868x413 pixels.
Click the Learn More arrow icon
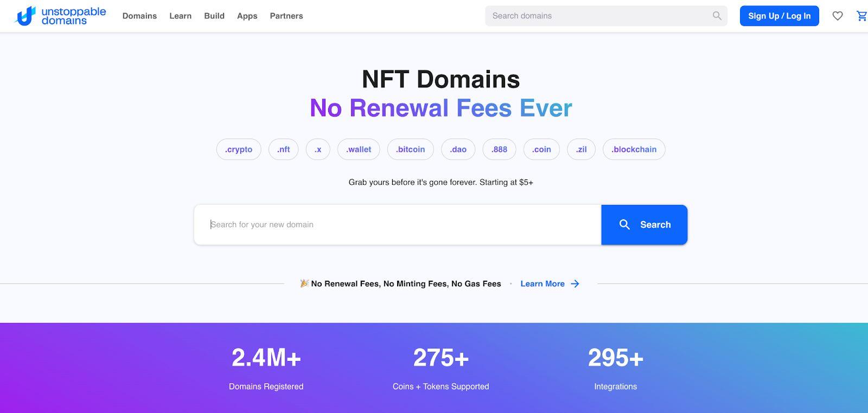click(575, 283)
